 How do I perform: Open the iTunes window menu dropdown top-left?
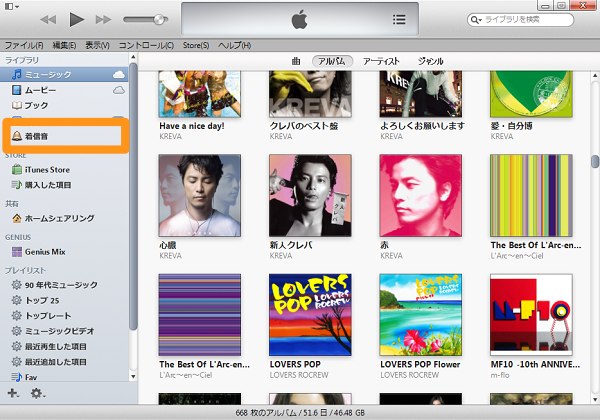[10, 7]
